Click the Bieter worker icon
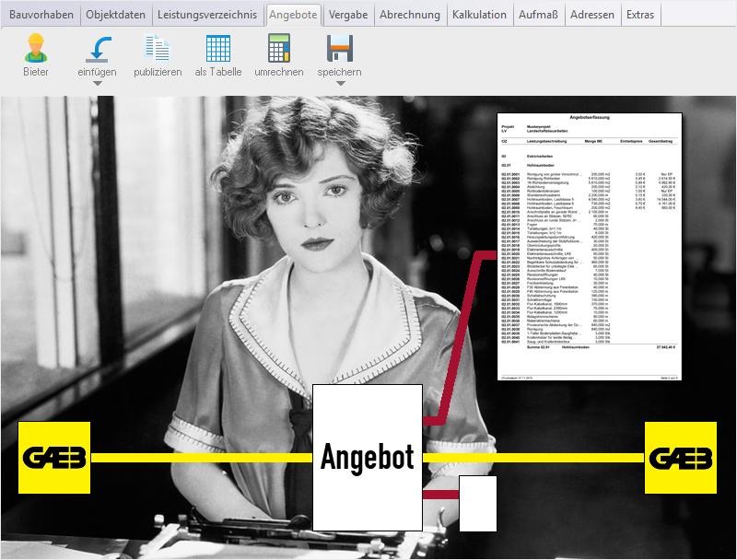 pos(36,48)
